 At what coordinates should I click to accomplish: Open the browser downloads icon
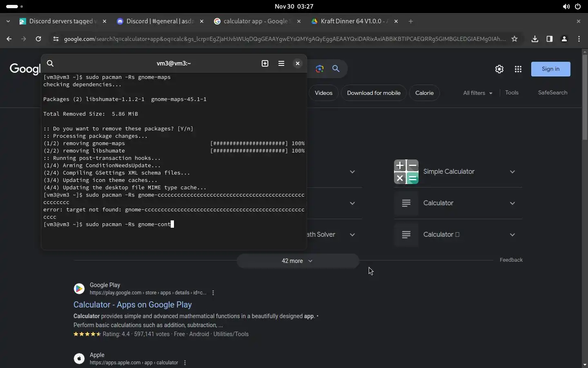(x=535, y=39)
